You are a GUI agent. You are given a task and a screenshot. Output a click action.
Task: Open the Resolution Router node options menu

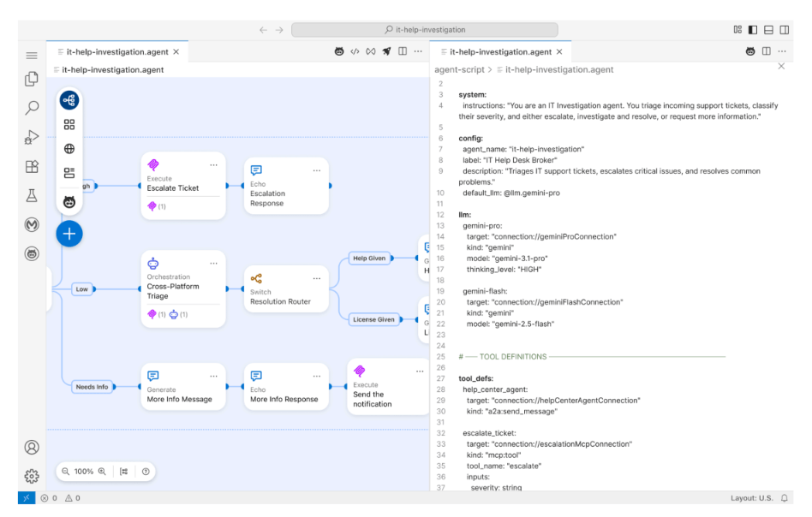click(316, 277)
